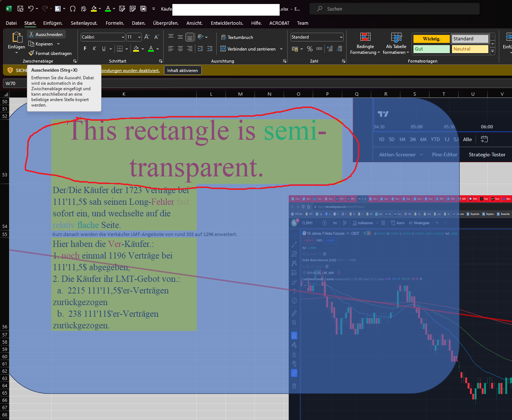Toggle Verbinden und zentrieren
This screenshot has width=512, height=420.
pos(248,49)
